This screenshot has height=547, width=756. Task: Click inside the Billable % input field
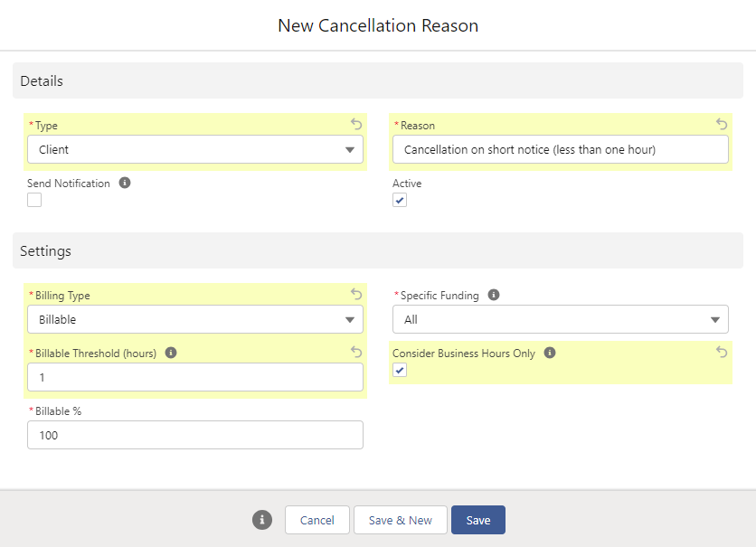coord(194,435)
